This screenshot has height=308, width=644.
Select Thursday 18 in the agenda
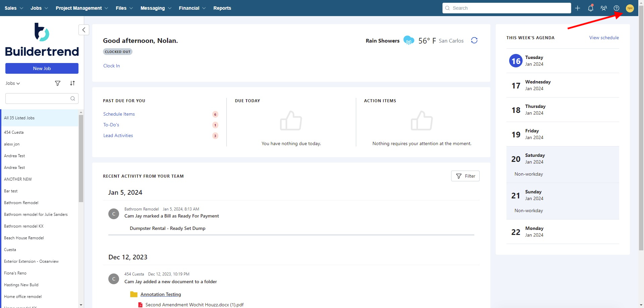[563, 110]
